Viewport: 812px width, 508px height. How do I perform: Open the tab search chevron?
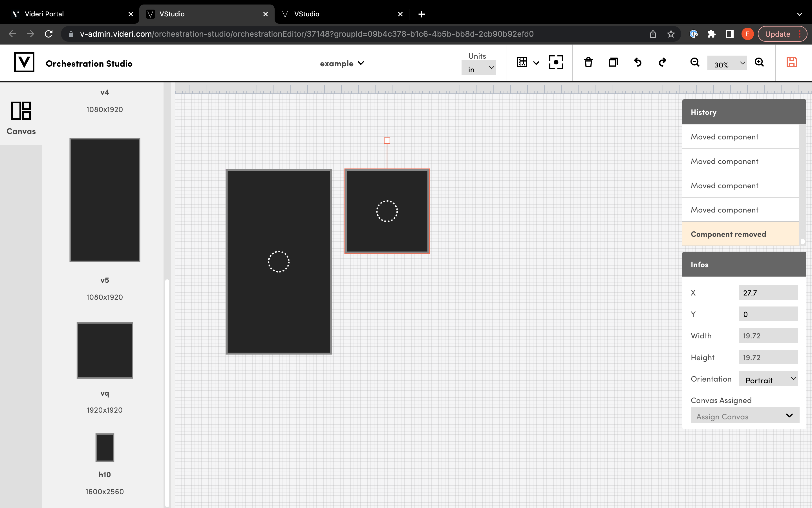(x=800, y=14)
